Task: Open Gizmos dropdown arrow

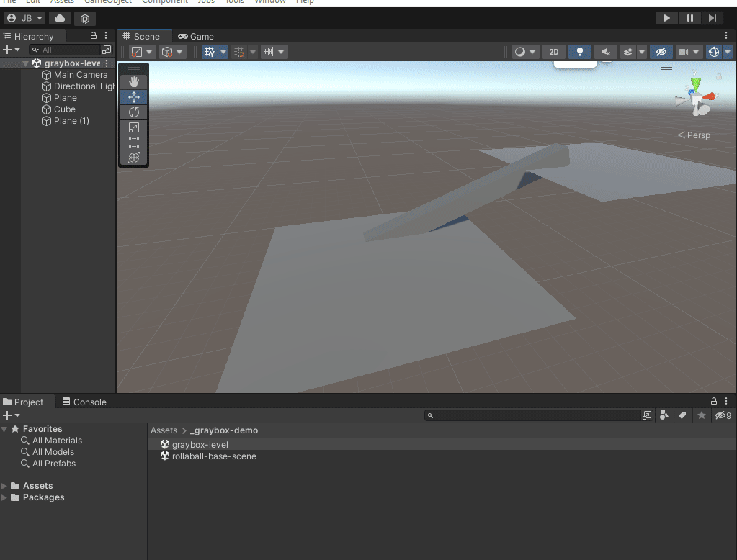Action: coord(728,52)
